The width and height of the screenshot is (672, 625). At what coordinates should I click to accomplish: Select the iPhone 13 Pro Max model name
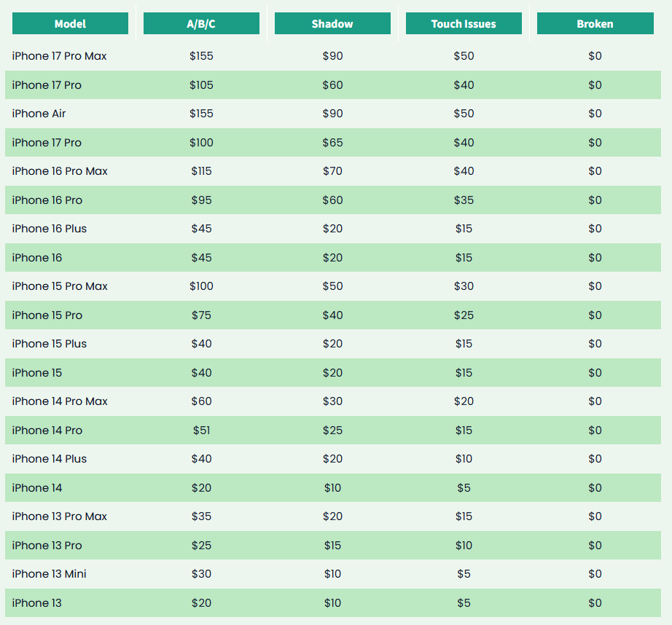59,516
